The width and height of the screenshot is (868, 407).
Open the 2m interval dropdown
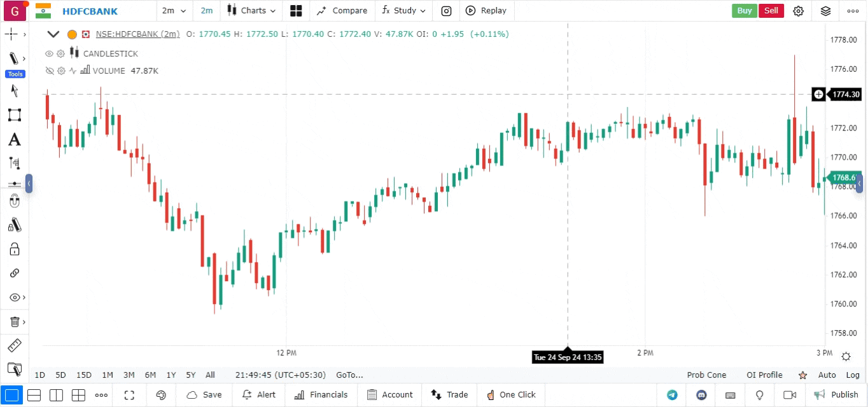[174, 10]
